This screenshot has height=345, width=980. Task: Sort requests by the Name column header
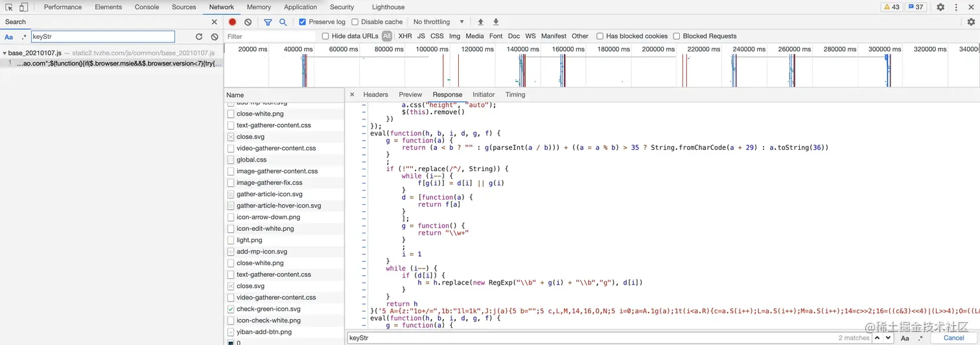pos(285,95)
